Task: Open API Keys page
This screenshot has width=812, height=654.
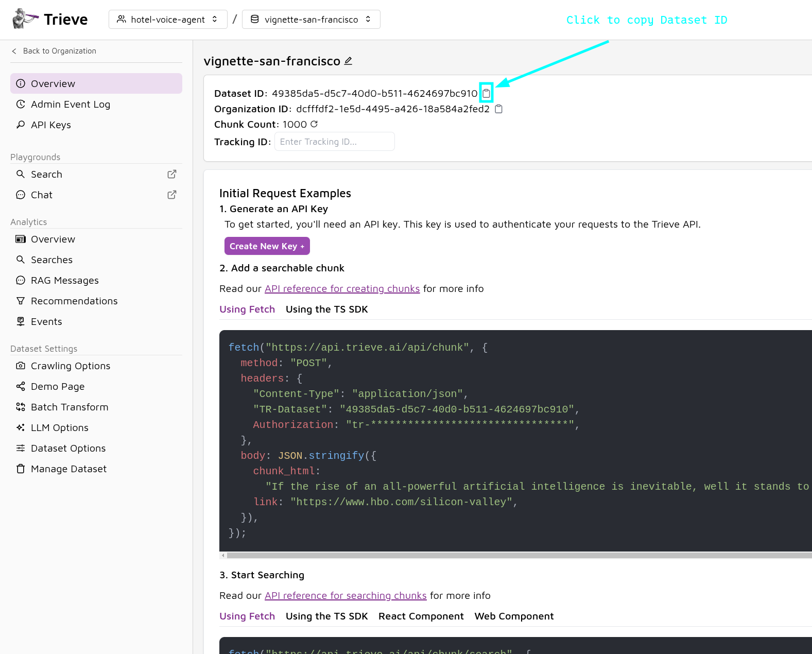Action: [x=96, y=125]
